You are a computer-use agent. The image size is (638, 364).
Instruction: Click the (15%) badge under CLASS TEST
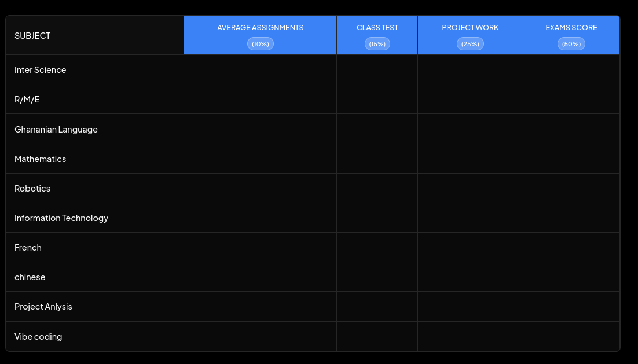point(377,43)
